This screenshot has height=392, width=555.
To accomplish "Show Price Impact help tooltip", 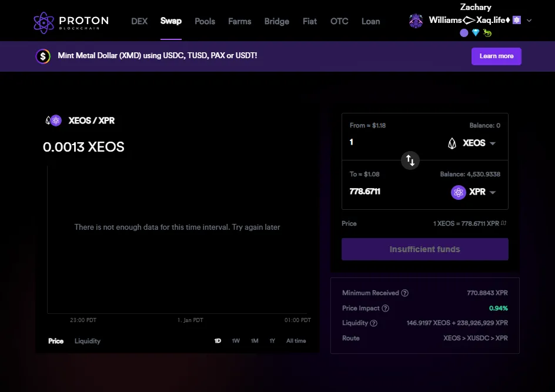I will pyautogui.click(x=386, y=308).
